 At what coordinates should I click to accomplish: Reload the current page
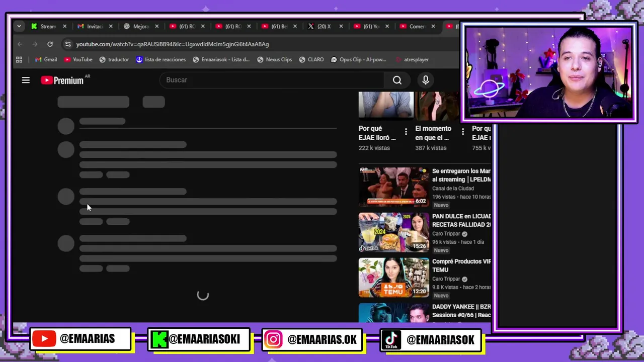(x=50, y=44)
